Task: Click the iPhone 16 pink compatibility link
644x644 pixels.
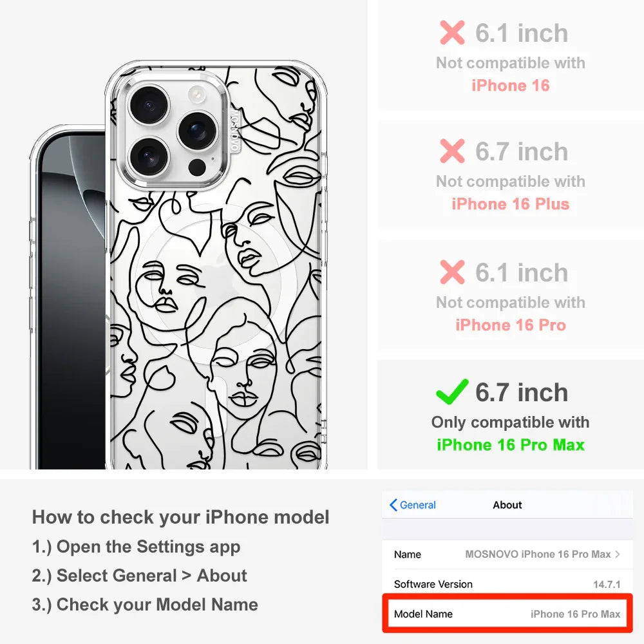Action: (510, 85)
